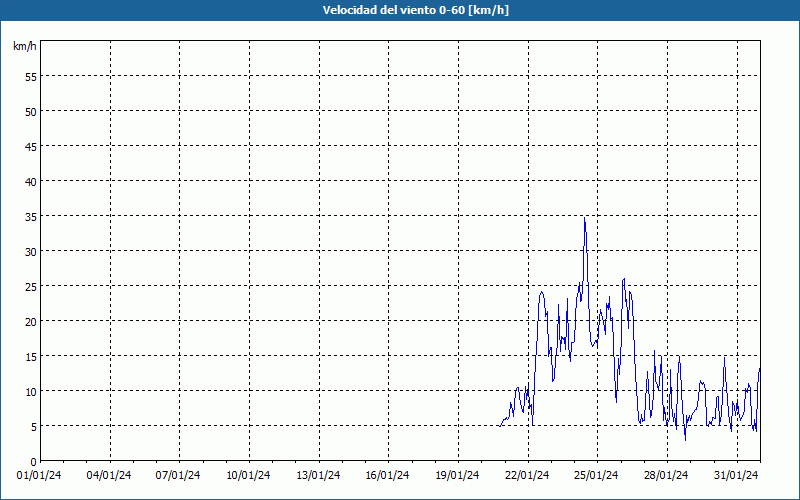Click the 28/01/24 date label
The image size is (800, 500).
pos(666,476)
